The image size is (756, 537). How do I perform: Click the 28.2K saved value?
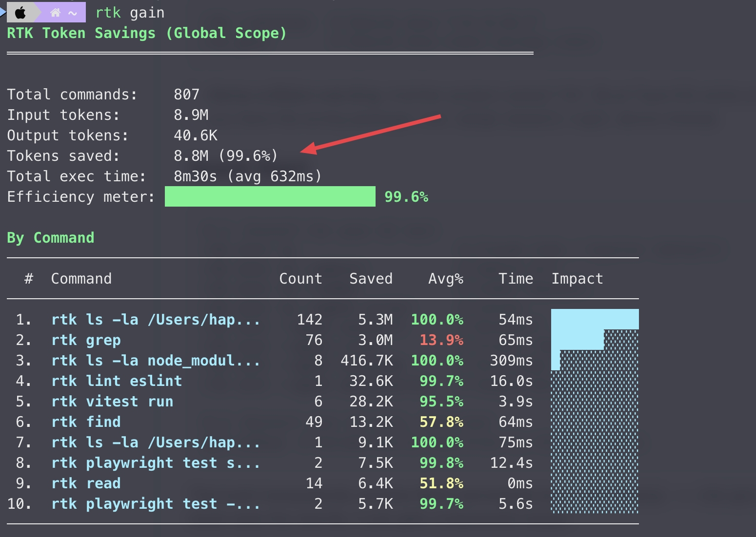[371, 401]
